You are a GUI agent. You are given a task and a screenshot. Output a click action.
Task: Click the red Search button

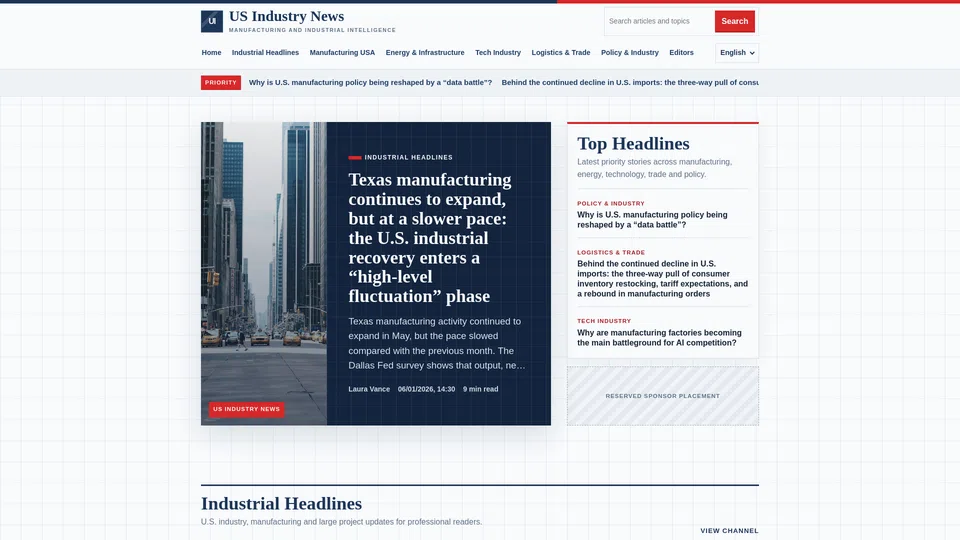tap(734, 21)
